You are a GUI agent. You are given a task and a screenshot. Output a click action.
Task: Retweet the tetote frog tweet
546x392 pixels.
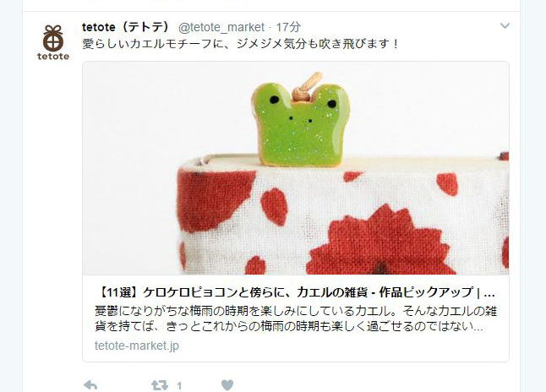(160, 385)
